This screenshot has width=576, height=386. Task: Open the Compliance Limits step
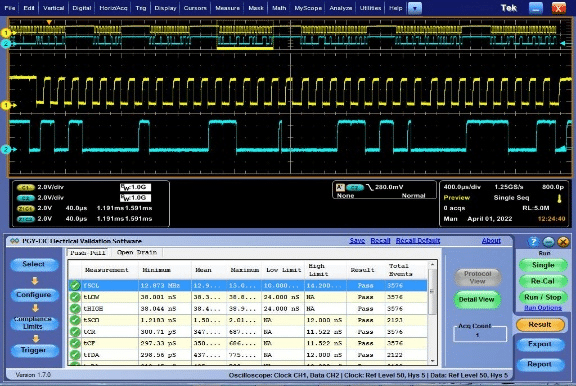[33, 323]
